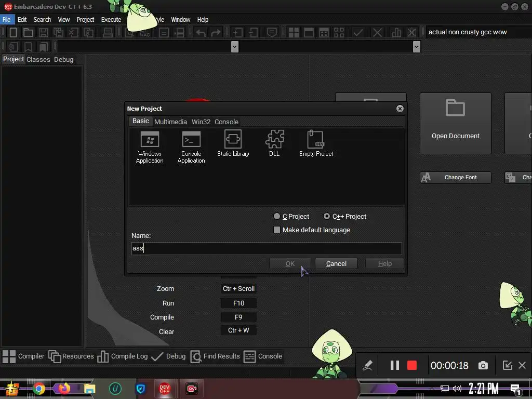The width and height of the screenshot is (532, 399).
Task: Open the Compile Log bottom tab
Action: point(123,356)
